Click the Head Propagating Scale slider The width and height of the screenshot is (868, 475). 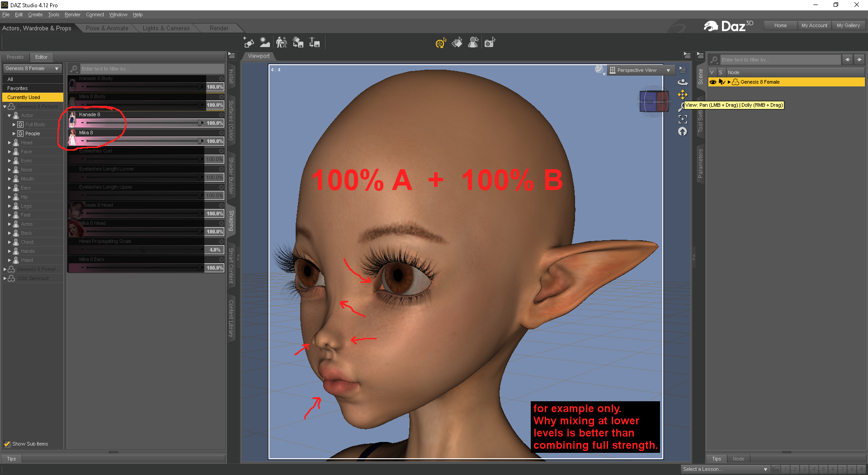(143, 250)
